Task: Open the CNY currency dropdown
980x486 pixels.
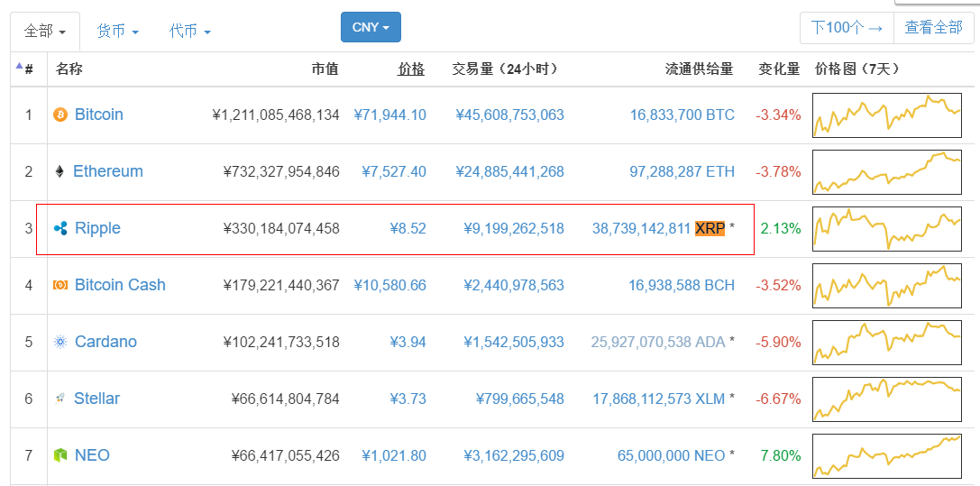Action: 371,27
